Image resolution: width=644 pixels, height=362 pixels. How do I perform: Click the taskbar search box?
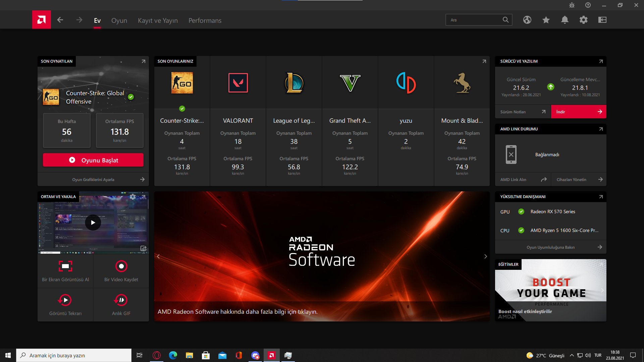(x=74, y=355)
